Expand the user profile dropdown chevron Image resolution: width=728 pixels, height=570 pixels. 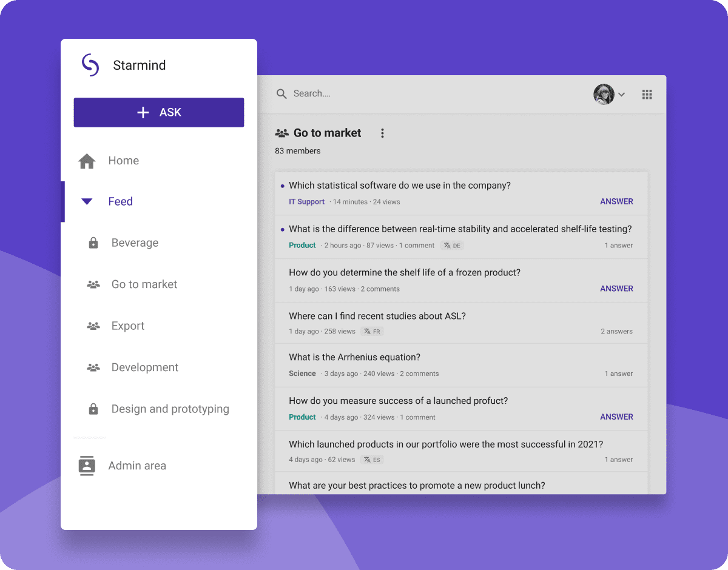[x=621, y=95]
